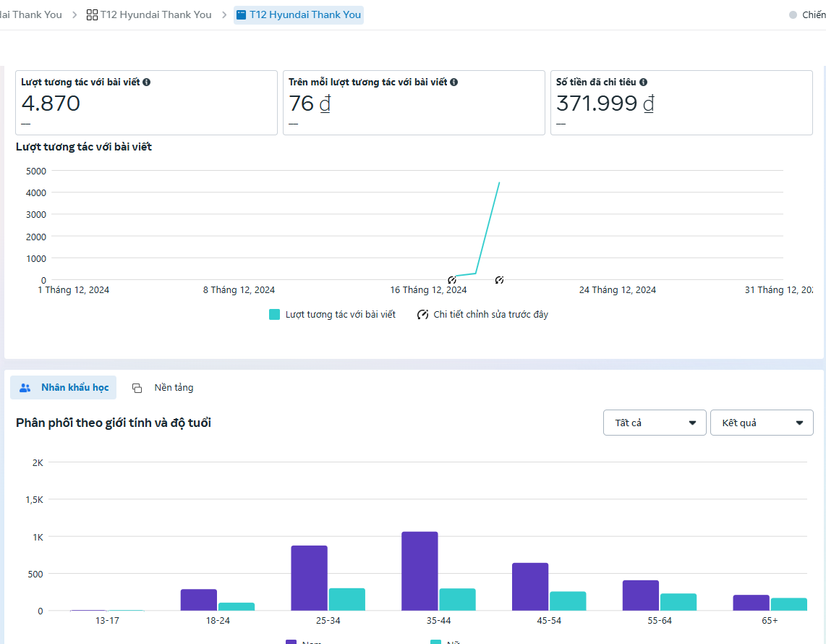Switch to the Nhân khẩu học tab
The width and height of the screenshot is (826, 644).
pos(74,388)
